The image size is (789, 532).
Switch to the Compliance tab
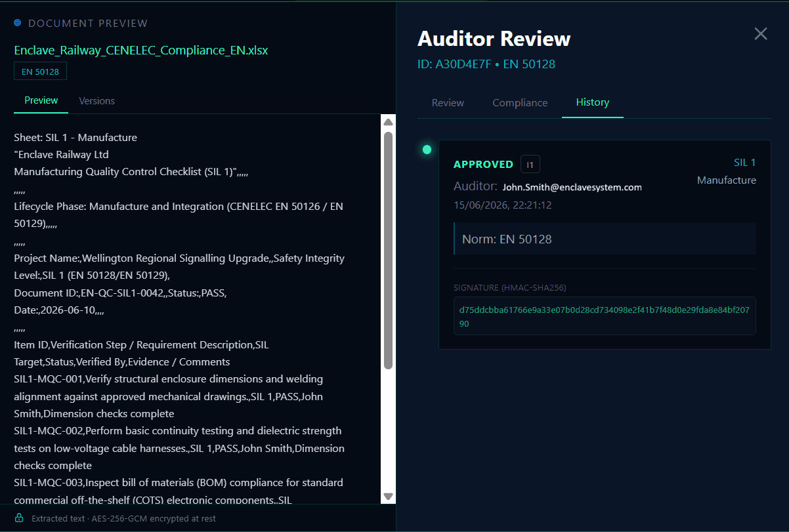pos(520,102)
